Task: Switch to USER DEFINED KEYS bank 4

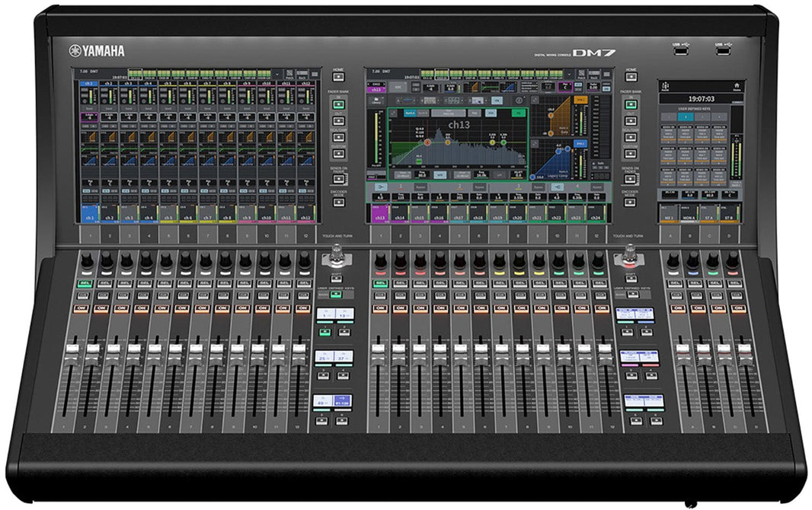Action: [x=719, y=116]
